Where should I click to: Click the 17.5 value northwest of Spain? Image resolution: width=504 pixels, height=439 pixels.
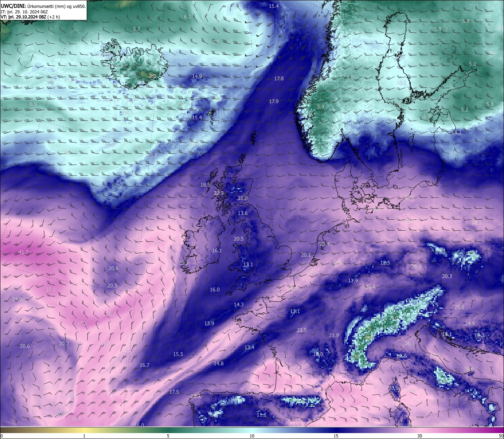pyautogui.click(x=174, y=392)
